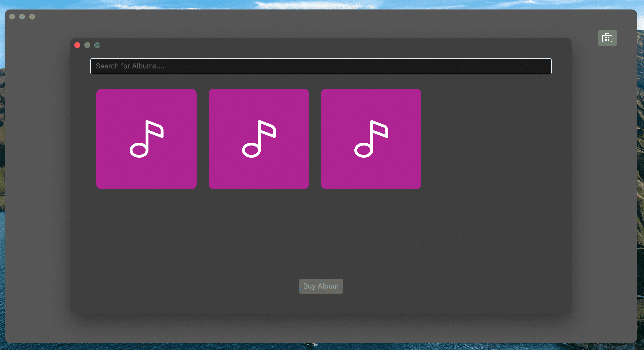Zoom the album search dialog window

pos(97,45)
